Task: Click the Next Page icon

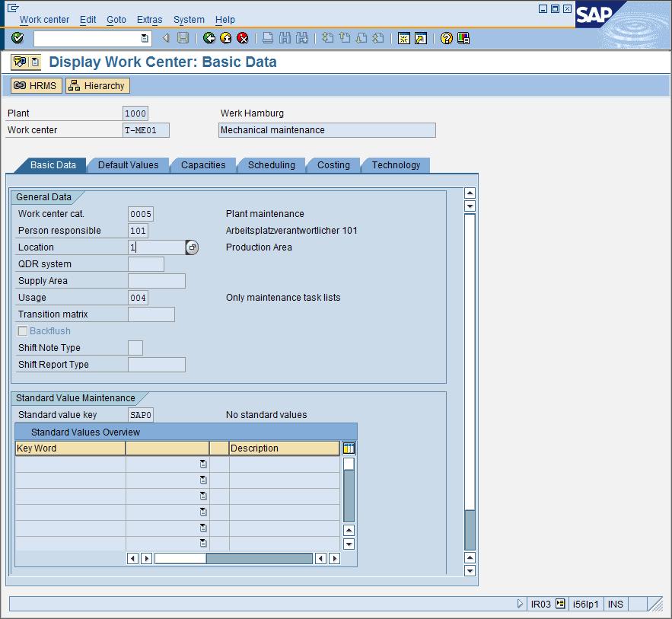Action: [361, 38]
